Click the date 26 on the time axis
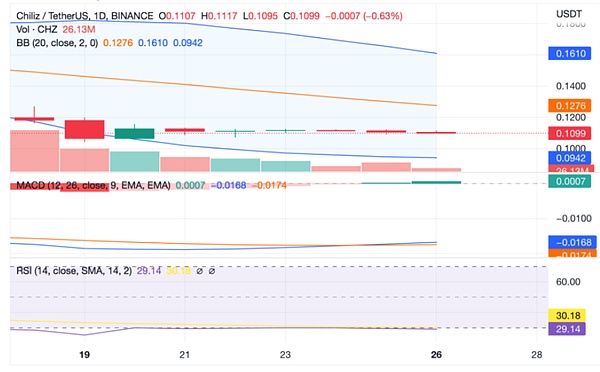This screenshot has height=372, width=600. 436,355
